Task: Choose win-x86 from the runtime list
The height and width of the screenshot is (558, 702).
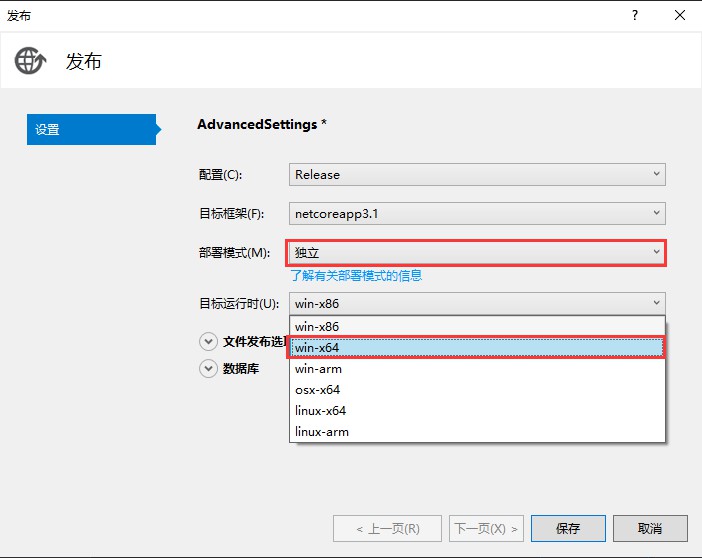Action: click(x=477, y=326)
